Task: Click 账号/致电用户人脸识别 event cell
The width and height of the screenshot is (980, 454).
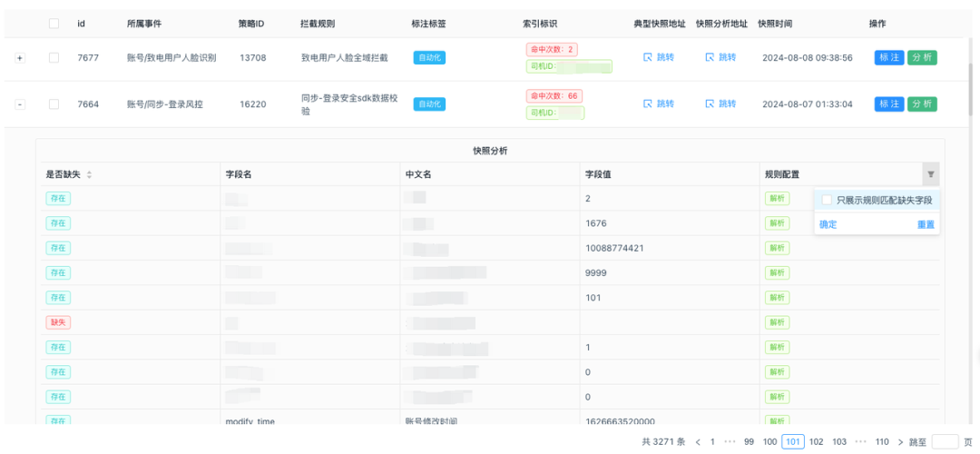Action: [x=171, y=57]
